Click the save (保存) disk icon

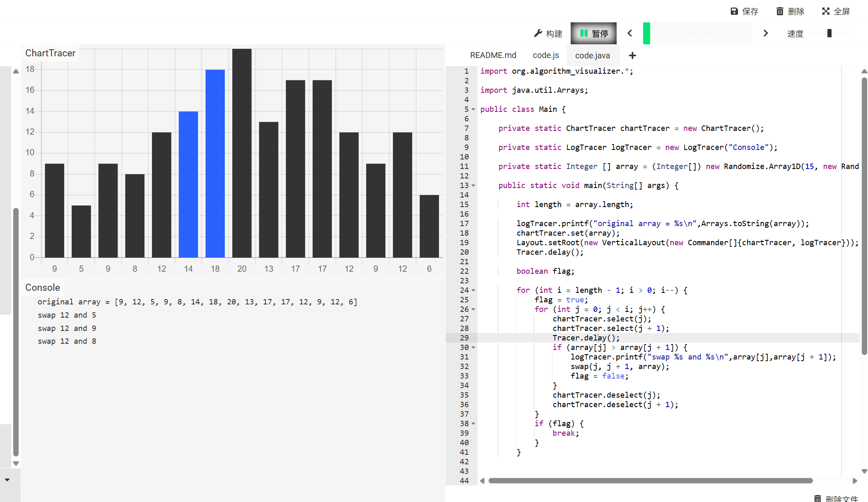tap(734, 11)
